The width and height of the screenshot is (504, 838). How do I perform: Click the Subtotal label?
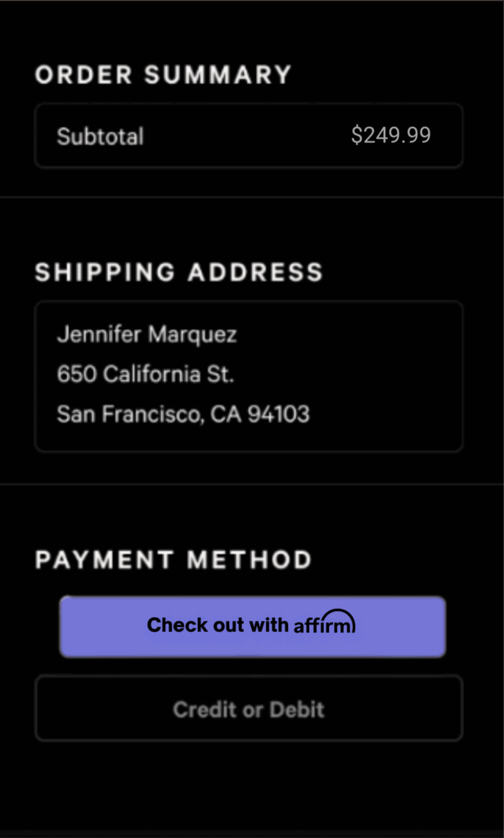[100, 136]
